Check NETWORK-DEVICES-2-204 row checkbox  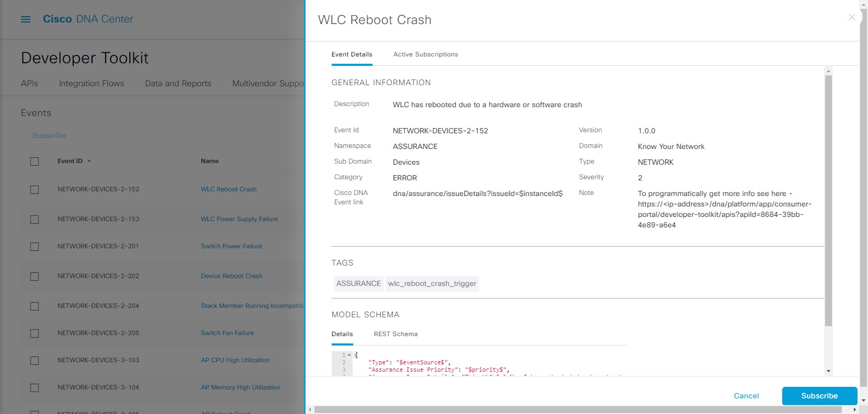point(35,306)
